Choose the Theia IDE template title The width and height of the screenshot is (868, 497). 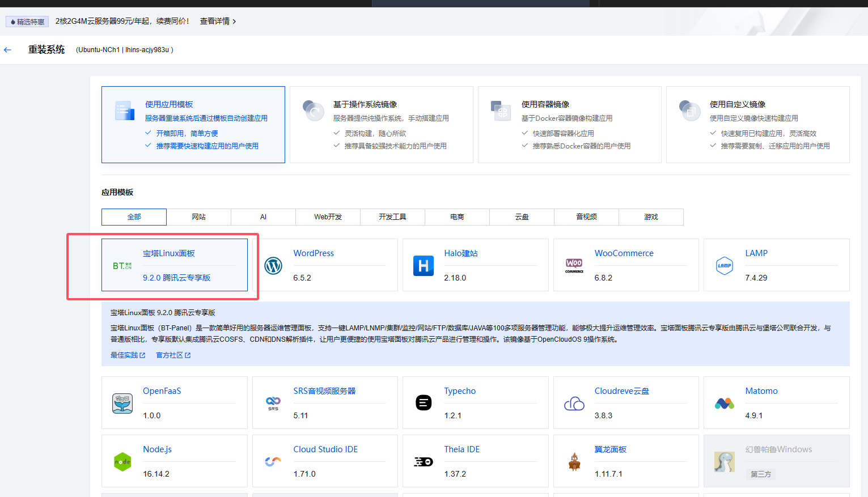[x=462, y=449]
